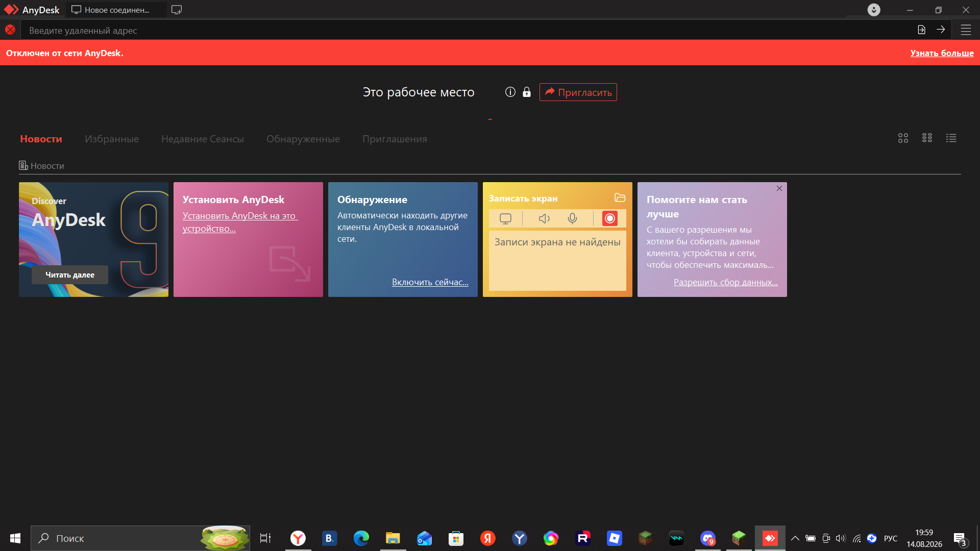Open volume control in system tray

[841, 538]
